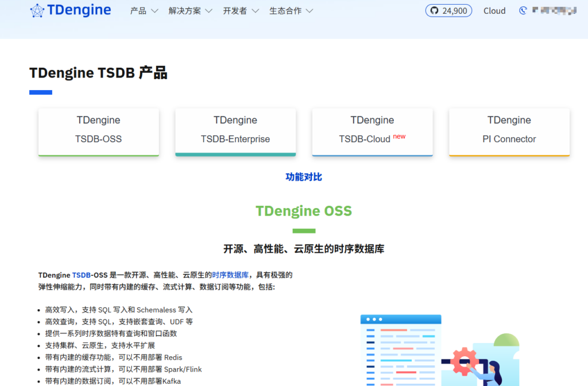Select the TDengine TSDB-Enterprise tab
This screenshot has width=588, height=386.
coord(235,132)
